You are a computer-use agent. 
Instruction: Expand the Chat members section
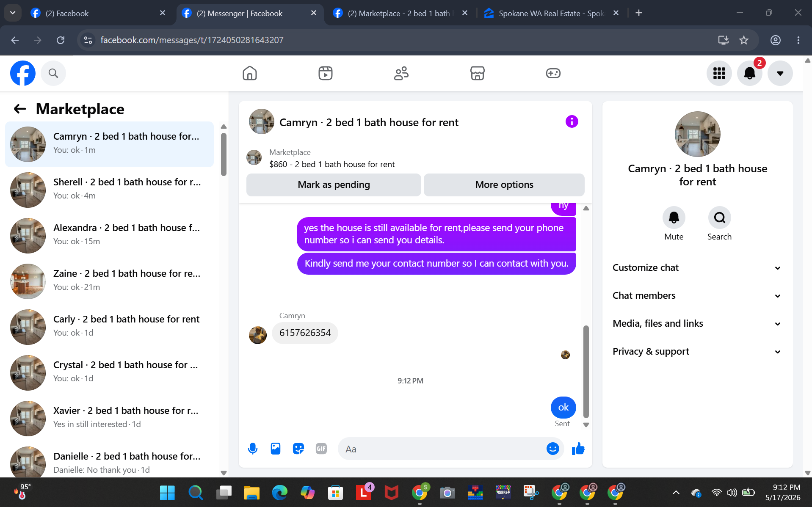[x=697, y=296]
